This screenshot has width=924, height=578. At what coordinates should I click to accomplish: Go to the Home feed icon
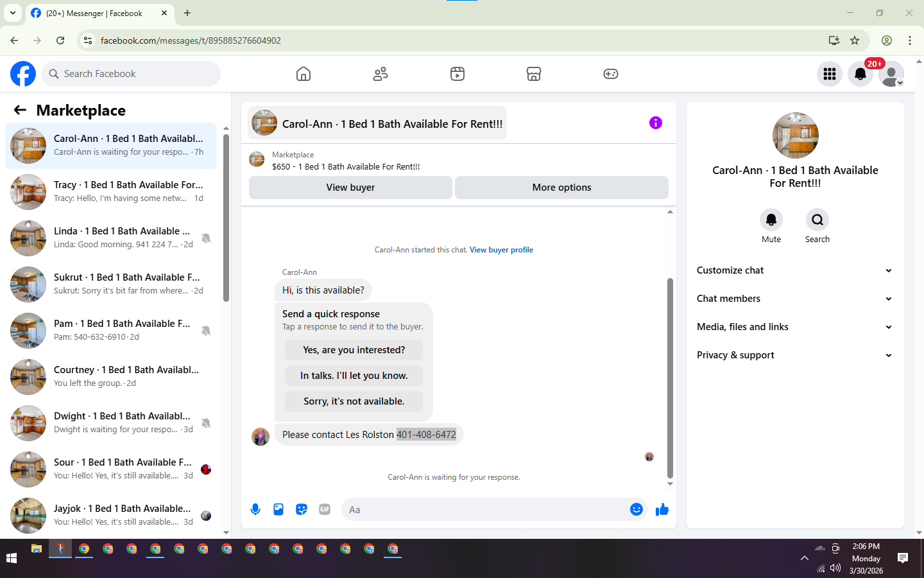point(304,74)
